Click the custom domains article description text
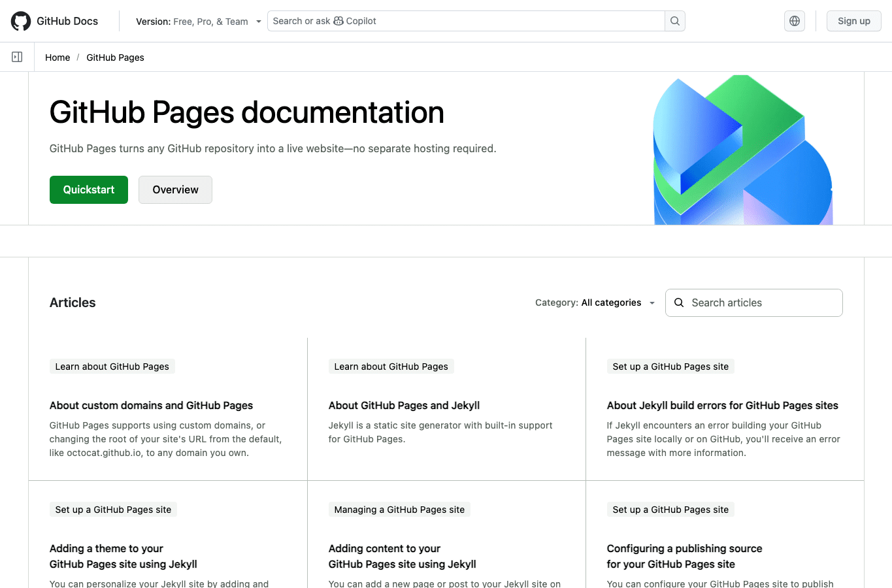The width and height of the screenshot is (892, 588). point(166,439)
